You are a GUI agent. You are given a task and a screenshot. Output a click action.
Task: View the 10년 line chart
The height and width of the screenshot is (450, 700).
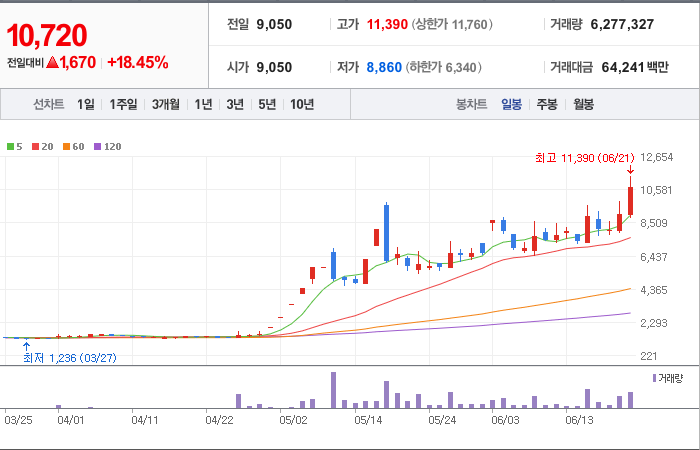[302, 104]
